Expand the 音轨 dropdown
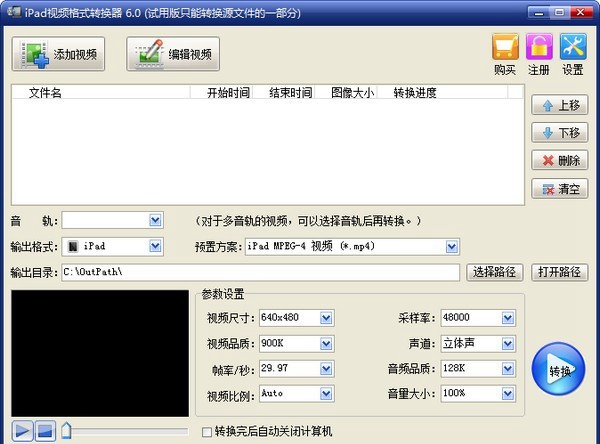Image resolution: width=600 pixels, height=444 pixels. tap(155, 220)
